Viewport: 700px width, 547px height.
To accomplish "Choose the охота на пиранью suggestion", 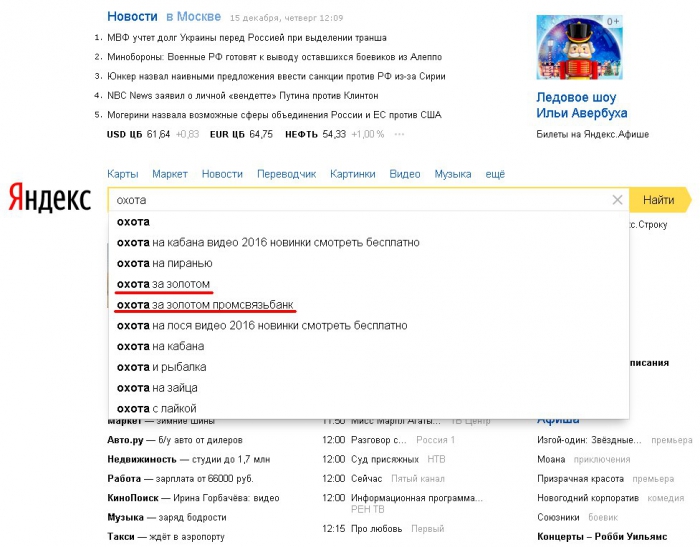I will 369,263.
